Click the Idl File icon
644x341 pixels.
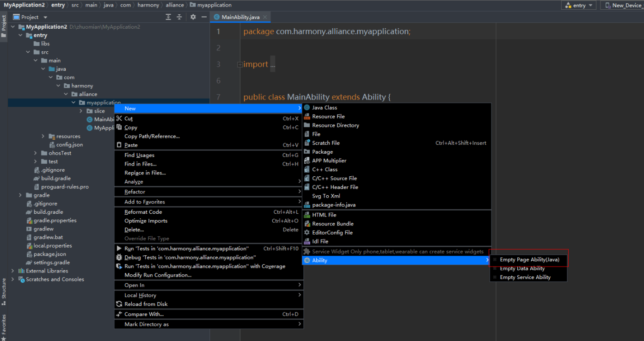point(307,241)
